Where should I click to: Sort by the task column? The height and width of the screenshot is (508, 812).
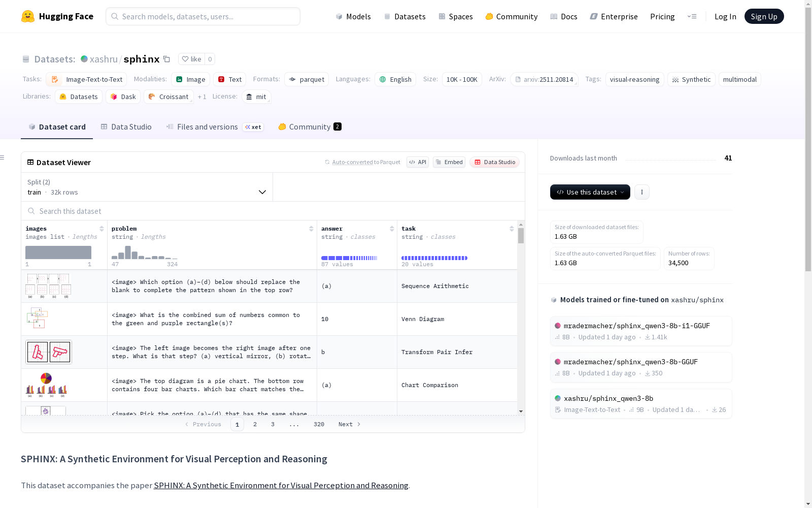coord(512,229)
